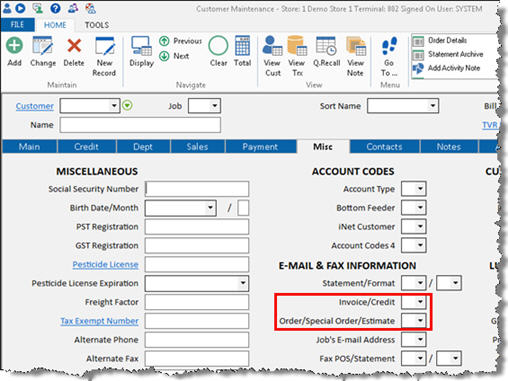Open the first Fax POS/Statement dropdown
Image resolution: width=508 pixels, height=381 pixels.
420,359
